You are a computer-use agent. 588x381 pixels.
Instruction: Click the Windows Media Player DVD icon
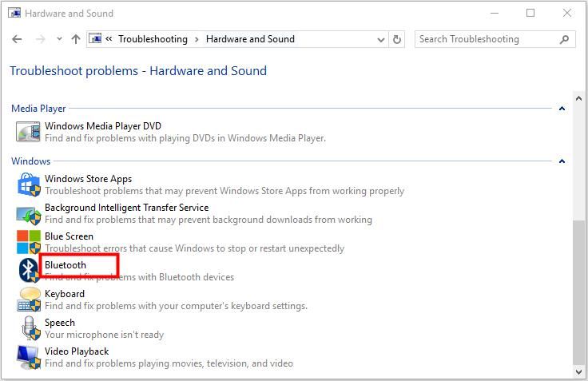29,132
